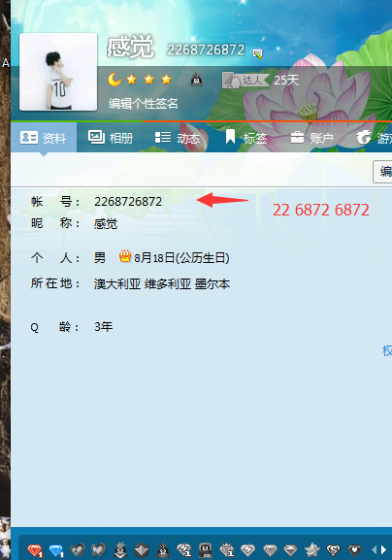Click location 澳大利亚 维多利亚 墨尔本
Screen dimensions: 392x560
click(162, 284)
